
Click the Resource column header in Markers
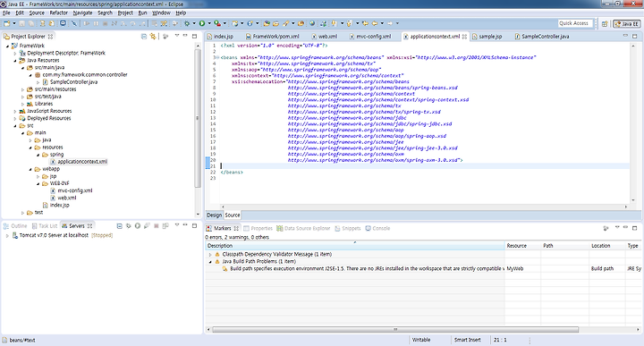pyautogui.click(x=523, y=246)
